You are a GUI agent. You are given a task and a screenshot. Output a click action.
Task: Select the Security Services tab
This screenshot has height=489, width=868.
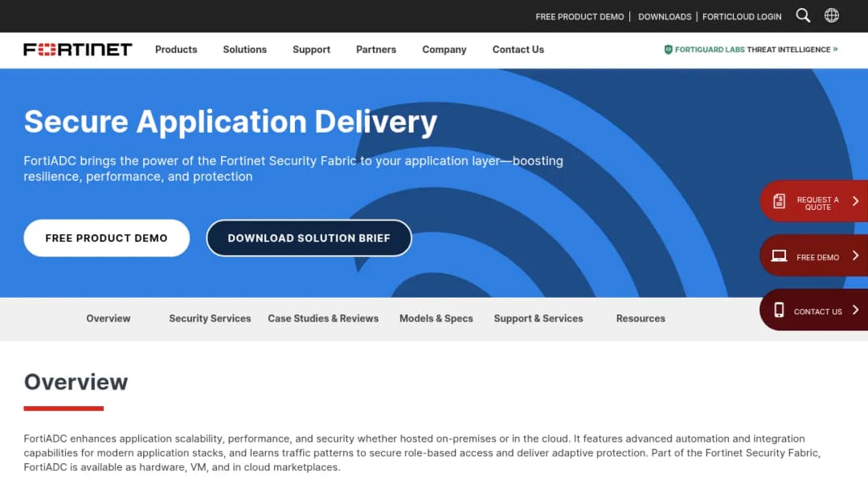210,318
